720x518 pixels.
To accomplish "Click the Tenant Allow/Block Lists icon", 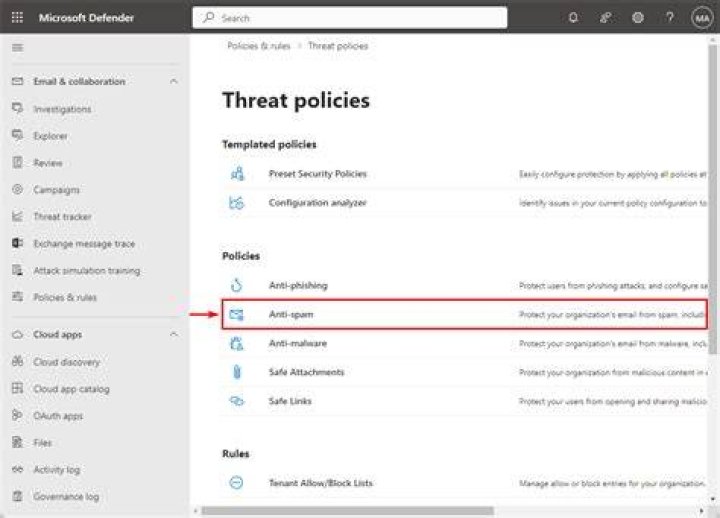I will (x=236, y=483).
